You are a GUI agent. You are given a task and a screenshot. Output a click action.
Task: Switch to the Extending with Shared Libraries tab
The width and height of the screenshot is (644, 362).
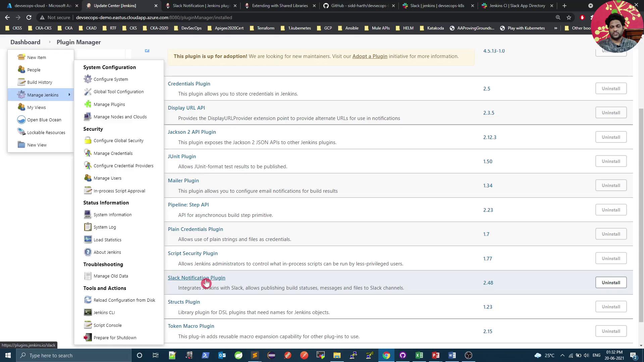pyautogui.click(x=279, y=6)
